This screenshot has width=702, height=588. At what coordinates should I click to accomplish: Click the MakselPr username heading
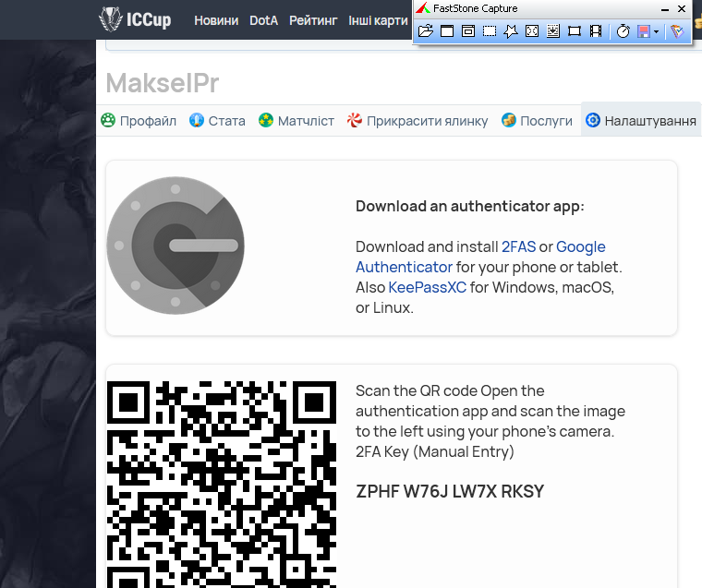pos(163,83)
